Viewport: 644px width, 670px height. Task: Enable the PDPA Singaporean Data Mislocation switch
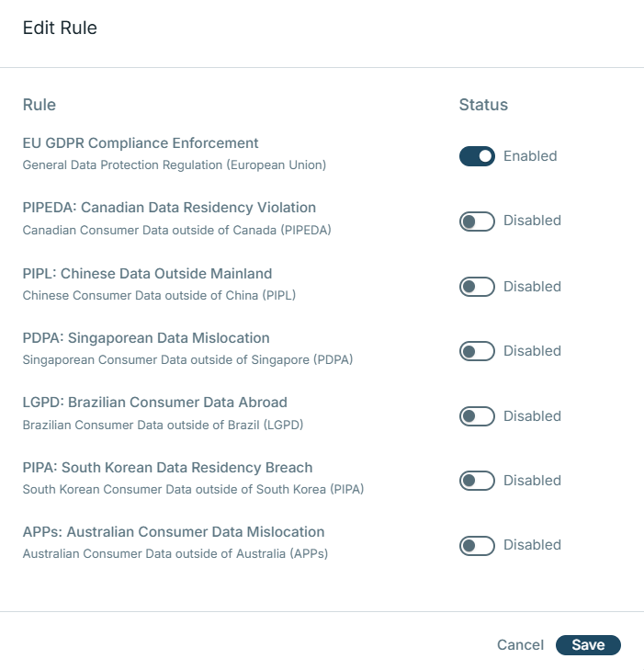[x=477, y=351]
